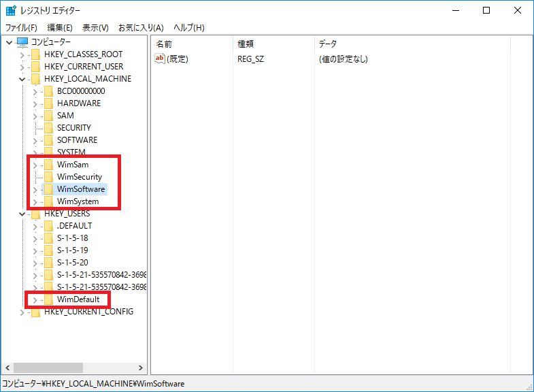Maximize the Registry Editor window

[x=486, y=11]
